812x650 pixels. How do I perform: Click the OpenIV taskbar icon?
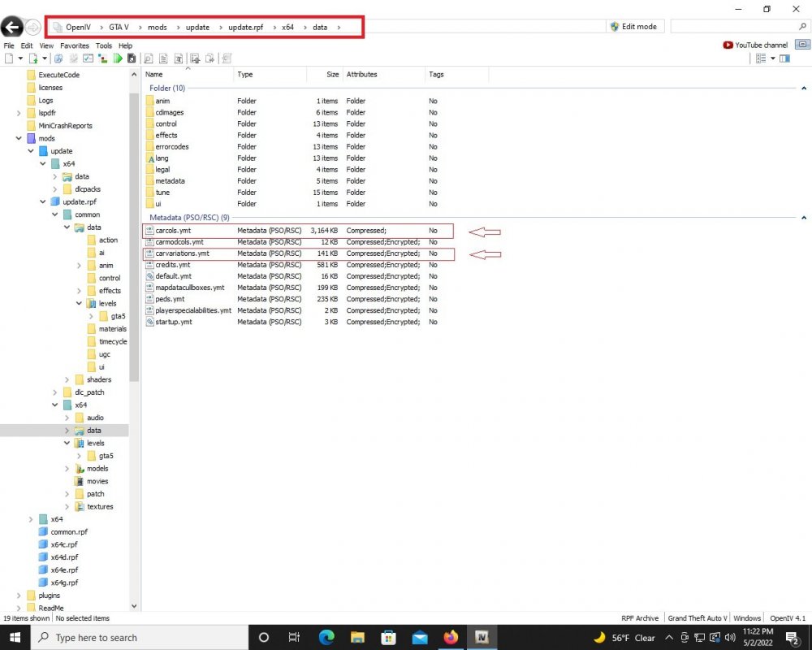[482, 637]
